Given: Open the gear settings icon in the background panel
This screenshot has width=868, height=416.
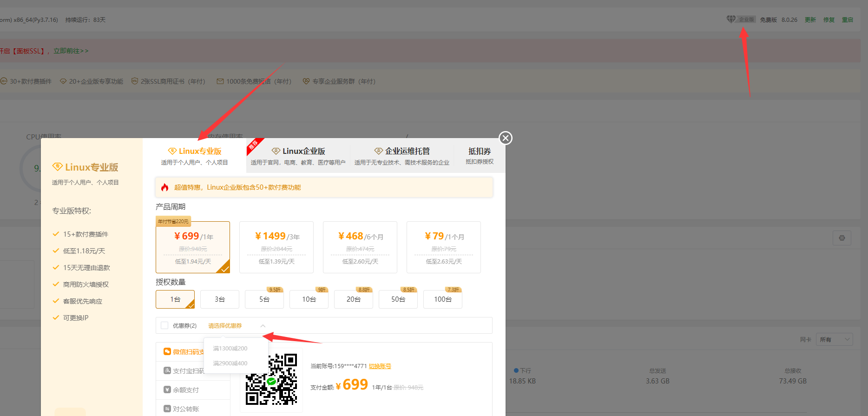Looking at the screenshot, I should click(842, 238).
